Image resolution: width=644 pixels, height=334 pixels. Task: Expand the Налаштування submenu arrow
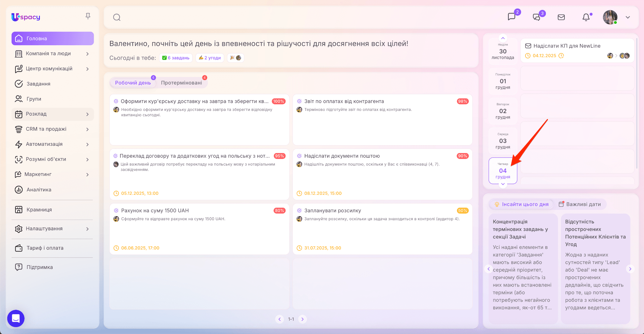pyautogui.click(x=87, y=229)
